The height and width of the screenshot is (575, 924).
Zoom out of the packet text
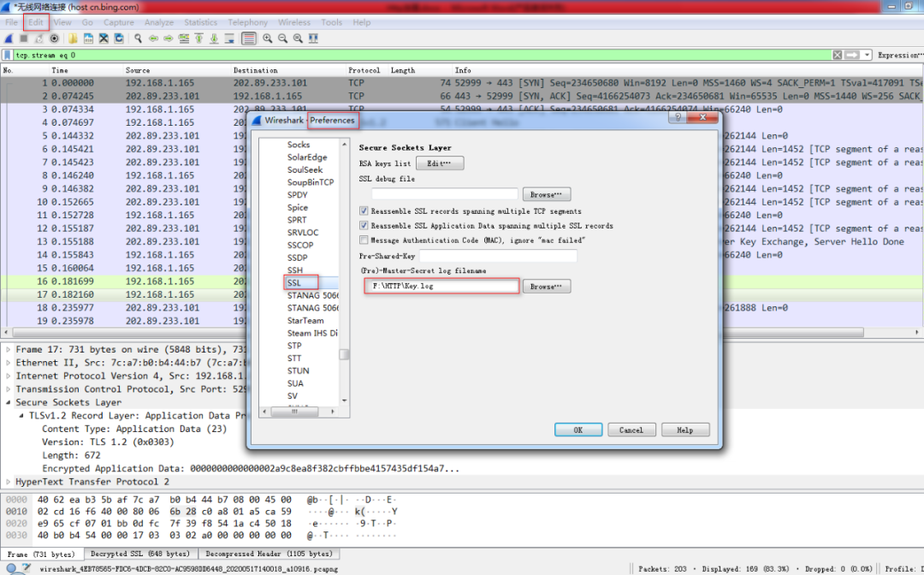(283, 39)
